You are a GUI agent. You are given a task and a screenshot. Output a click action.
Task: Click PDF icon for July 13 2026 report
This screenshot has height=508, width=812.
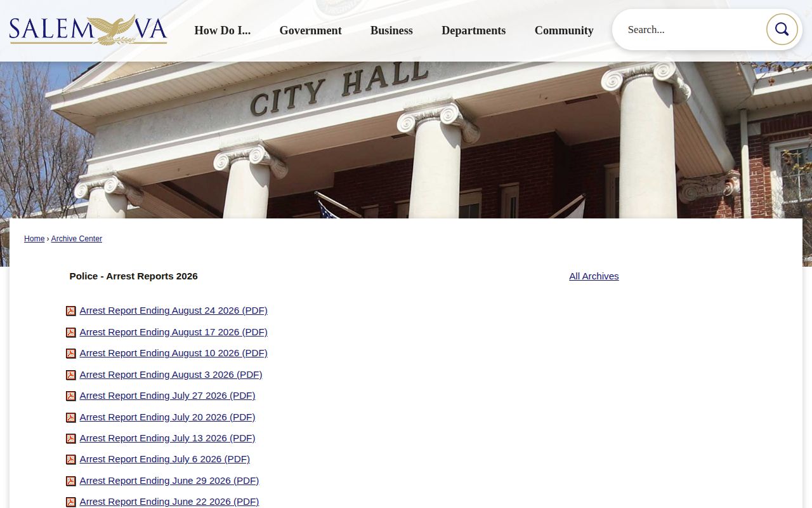click(71, 439)
